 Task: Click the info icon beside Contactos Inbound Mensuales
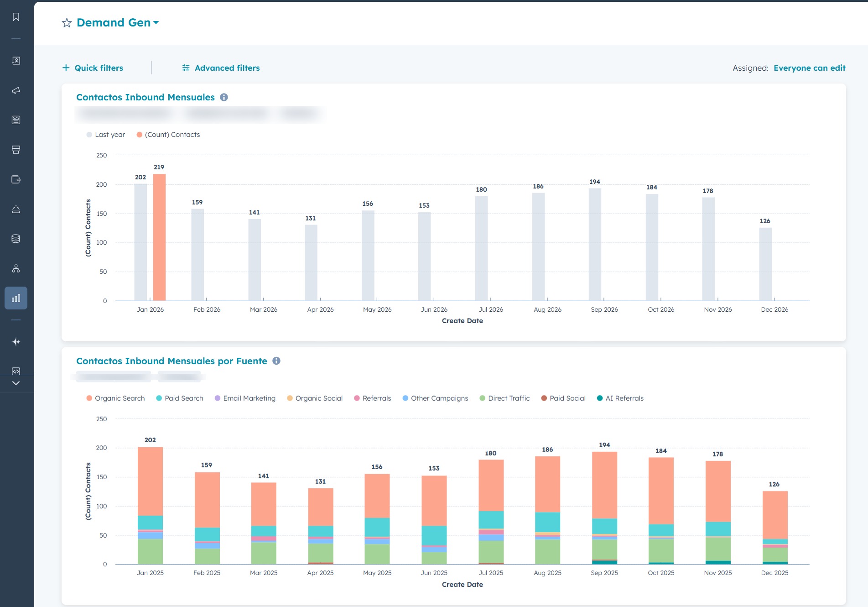(x=224, y=97)
